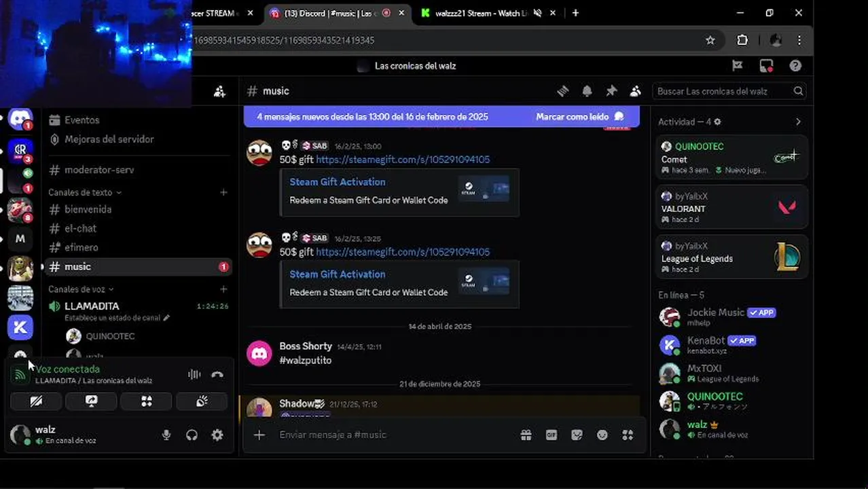Toggle noise suppression waveform icon
The image size is (868, 489).
click(194, 374)
